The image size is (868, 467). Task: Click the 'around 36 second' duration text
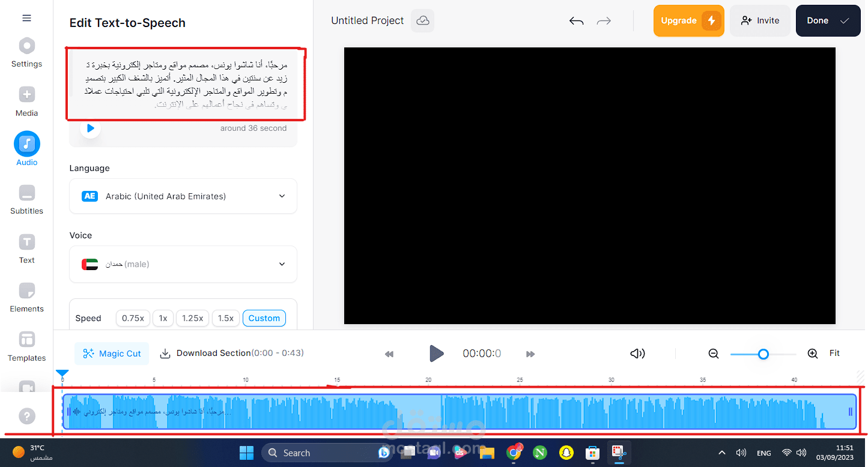coord(253,128)
